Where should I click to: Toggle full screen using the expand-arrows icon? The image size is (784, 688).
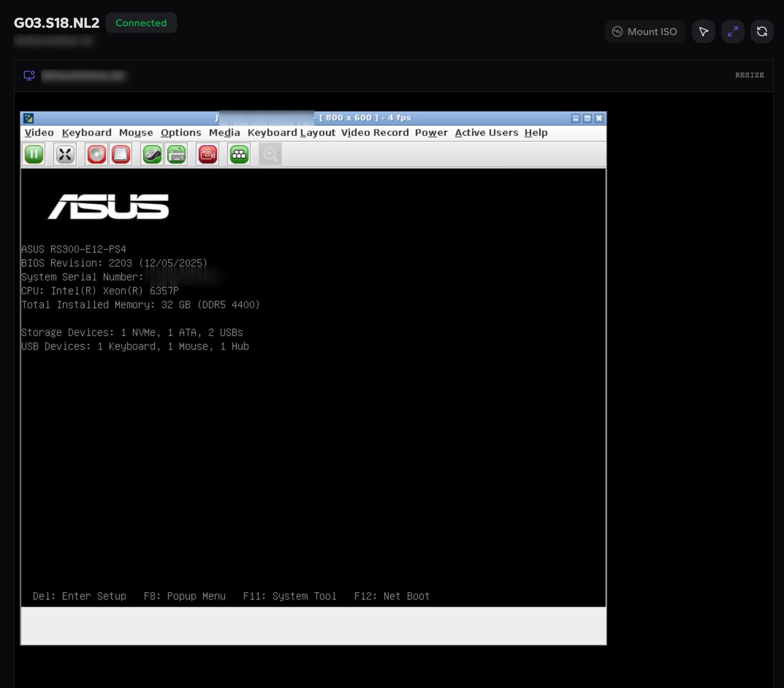click(x=65, y=154)
